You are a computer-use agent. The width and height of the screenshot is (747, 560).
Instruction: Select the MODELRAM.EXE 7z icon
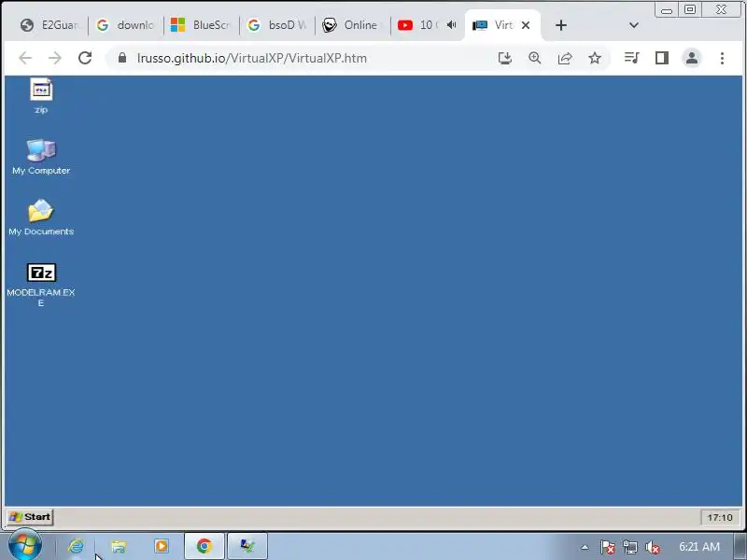coord(41,285)
